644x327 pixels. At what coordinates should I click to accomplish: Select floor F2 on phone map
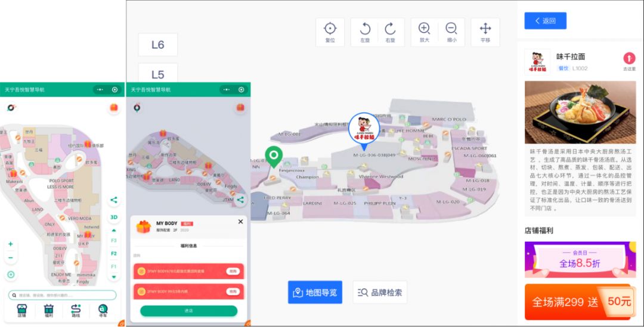114,254
